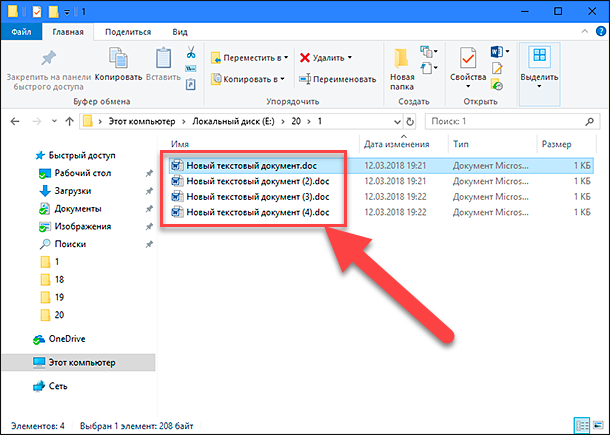Click the red Удалить button

322,58
